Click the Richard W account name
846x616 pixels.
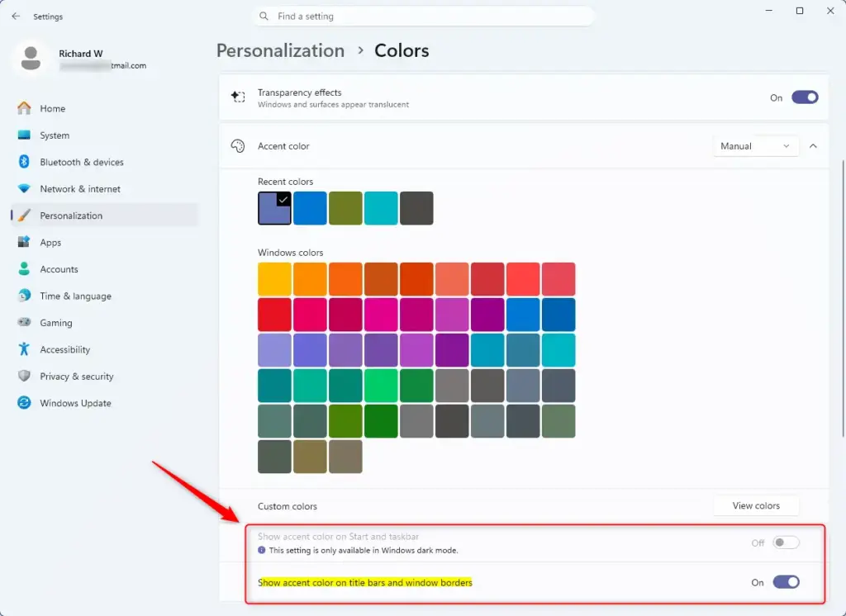80,54
